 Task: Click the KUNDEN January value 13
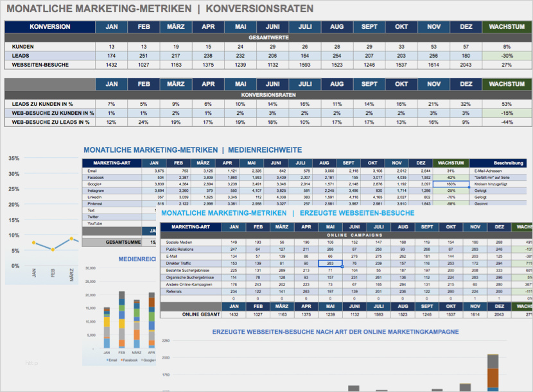(112, 47)
